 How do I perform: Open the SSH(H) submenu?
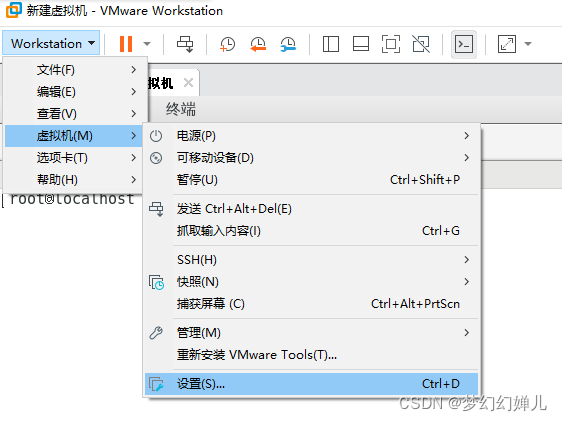click(311, 260)
